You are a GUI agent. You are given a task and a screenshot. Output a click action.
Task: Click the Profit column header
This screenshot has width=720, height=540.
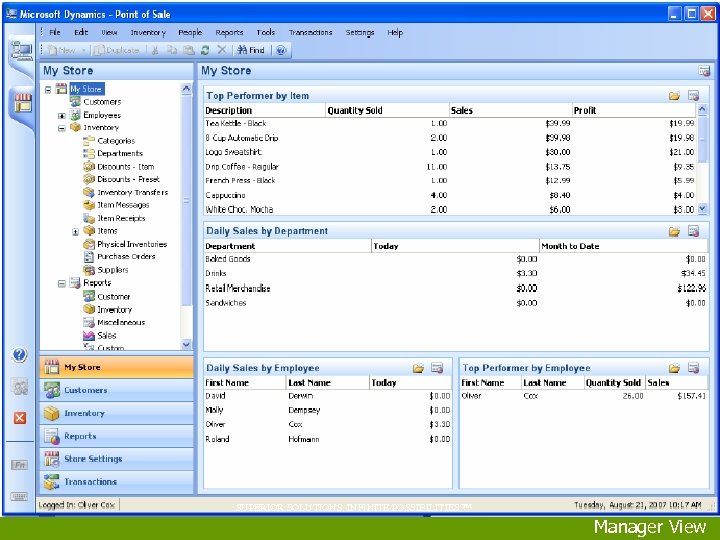pos(634,110)
